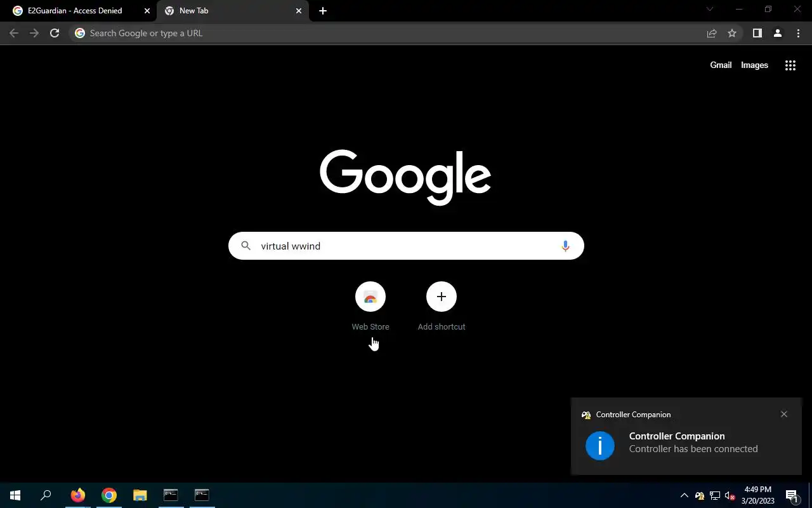Open the Chrome profile icon

tap(777, 33)
